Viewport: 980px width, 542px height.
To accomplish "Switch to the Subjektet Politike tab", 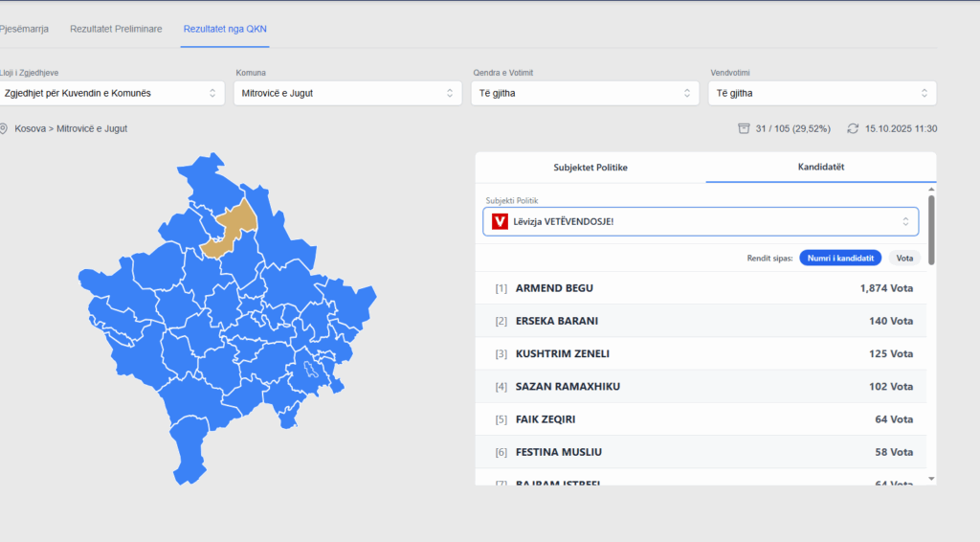I will (x=590, y=167).
